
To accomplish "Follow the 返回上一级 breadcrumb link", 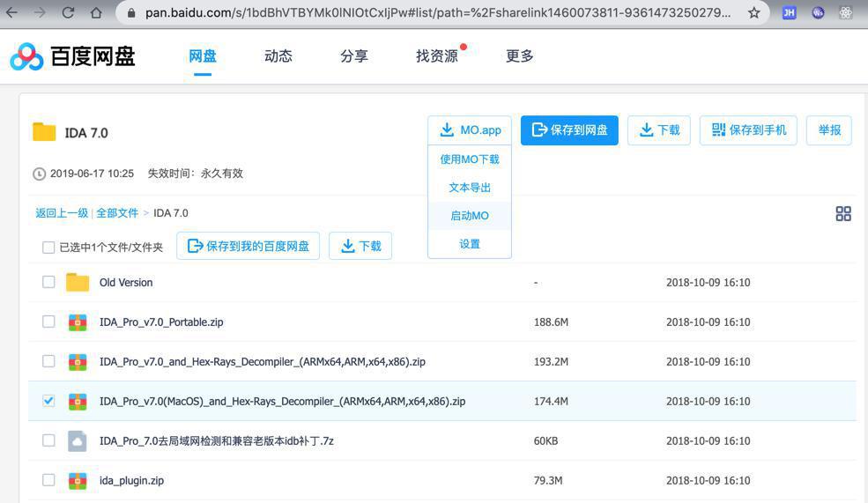I will 62,213.
